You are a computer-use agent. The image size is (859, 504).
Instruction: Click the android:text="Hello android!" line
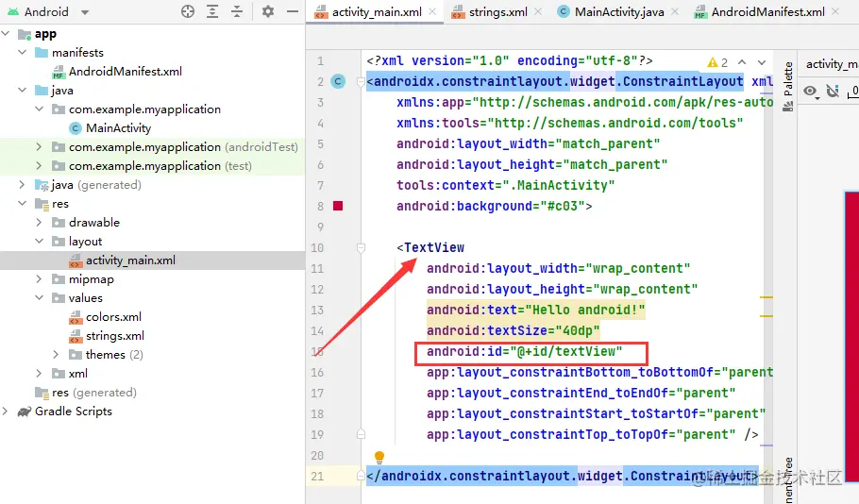click(536, 311)
